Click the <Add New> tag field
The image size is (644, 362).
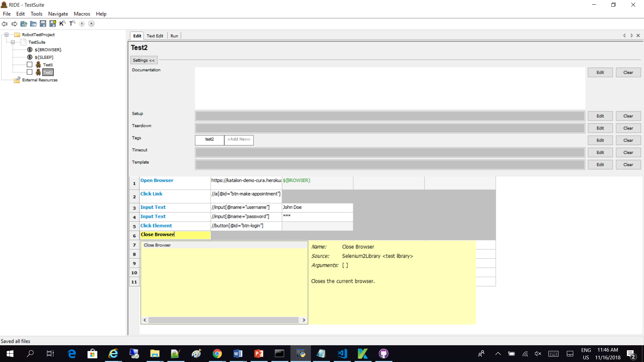coord(239,140)
